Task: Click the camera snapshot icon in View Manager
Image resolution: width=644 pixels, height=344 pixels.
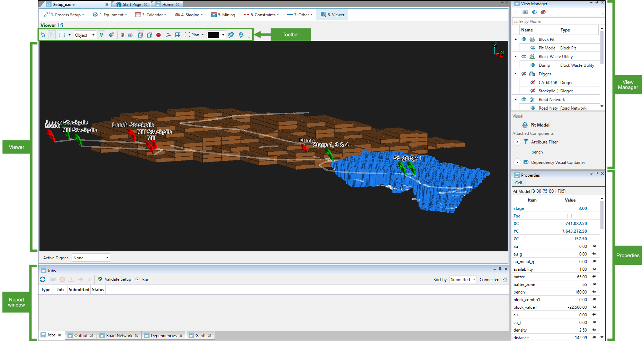Action: (525, 12)
